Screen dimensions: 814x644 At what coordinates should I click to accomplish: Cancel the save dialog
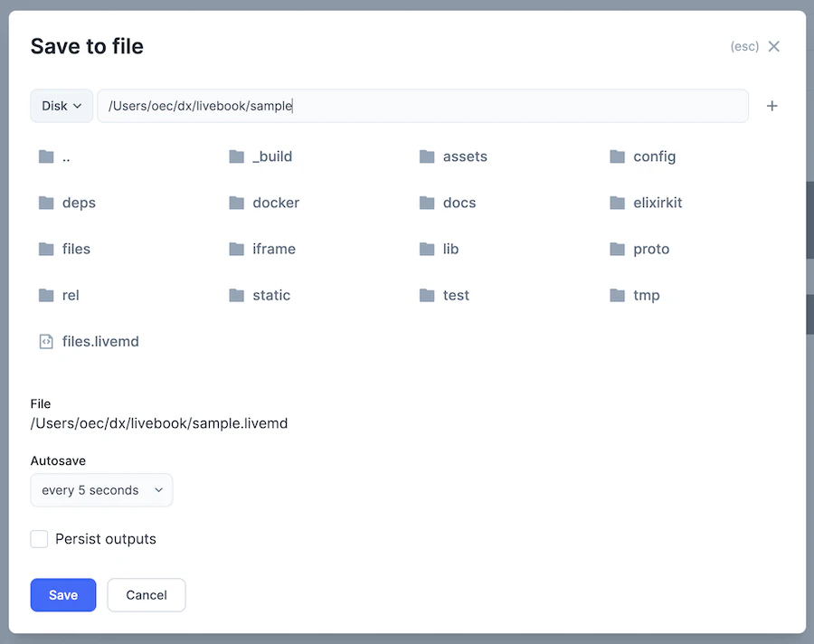[x=147, y=595]
